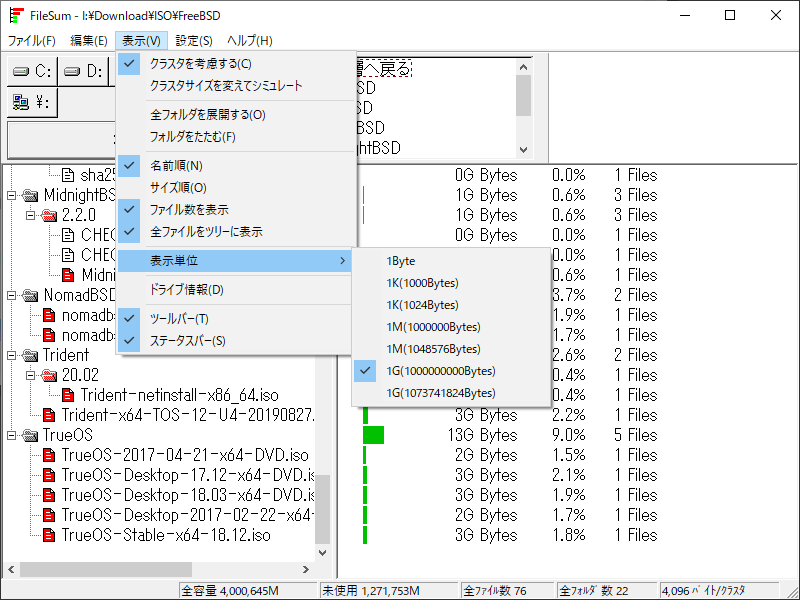The width and height of the screenshot is (800, 600).
Task: Collapse the 2.2.0 tree node
Action: tap(31, 215)
